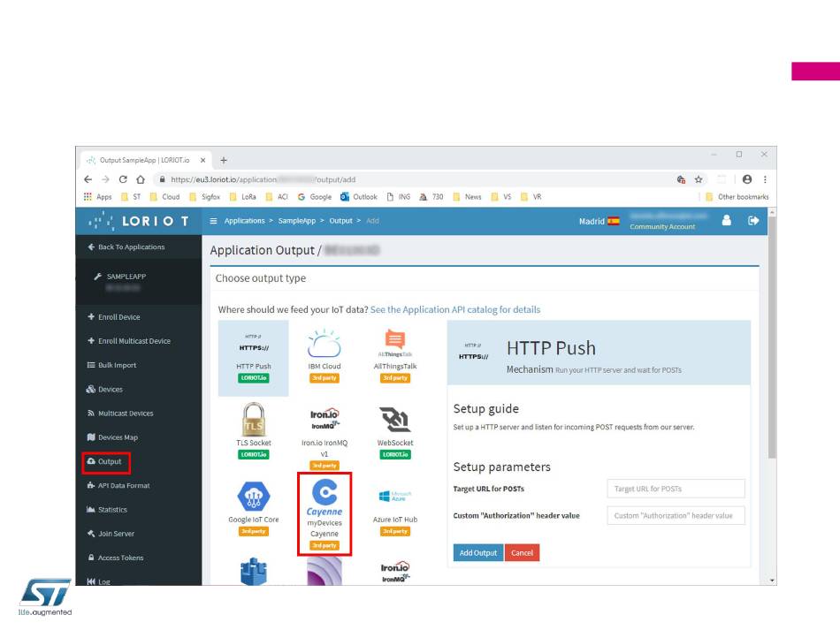Click Community Account label in header
Screen dimensions: 840x630
click(662, 227)
